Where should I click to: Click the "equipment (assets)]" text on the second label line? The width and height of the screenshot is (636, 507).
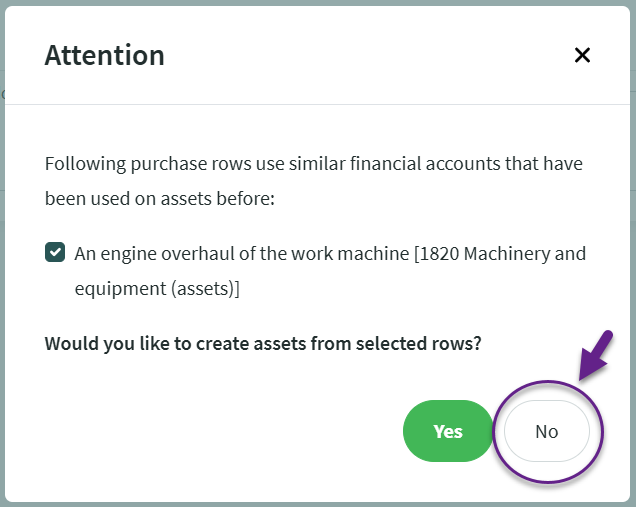157,289
